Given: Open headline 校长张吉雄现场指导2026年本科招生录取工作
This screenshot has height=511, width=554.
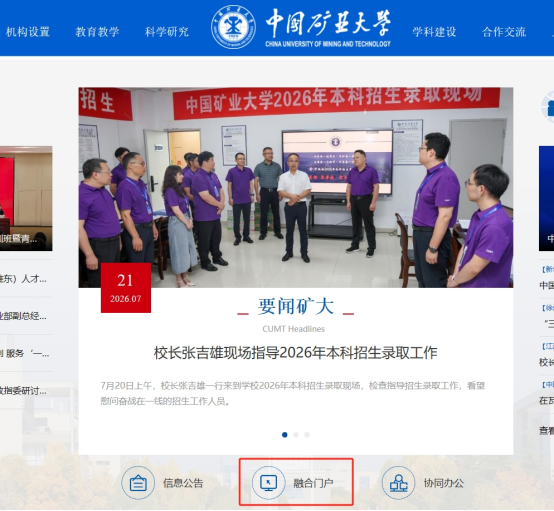Looking at the screenshot, I should point(295,353).
